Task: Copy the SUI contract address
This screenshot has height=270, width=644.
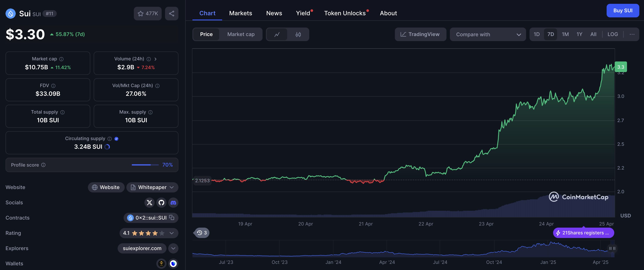Action: [172, 218]
